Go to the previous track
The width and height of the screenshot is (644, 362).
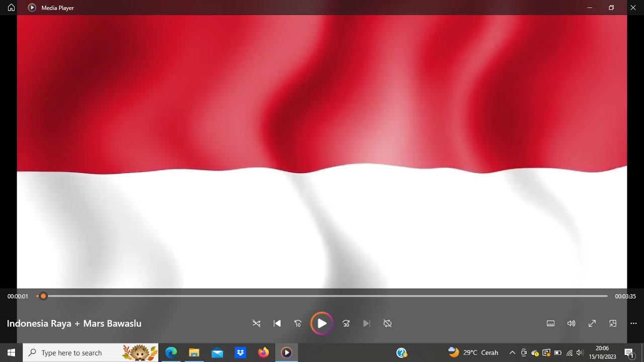(x=277, y=323)
